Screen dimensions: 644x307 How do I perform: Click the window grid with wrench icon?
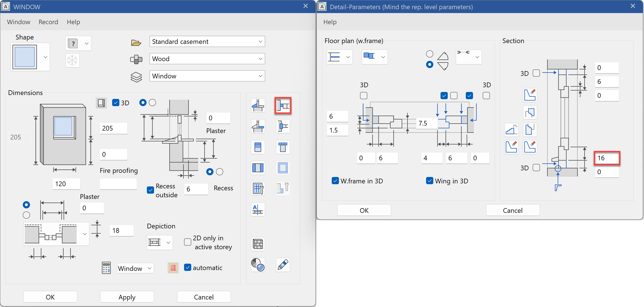pyautogui.click(x=258, y=189)
